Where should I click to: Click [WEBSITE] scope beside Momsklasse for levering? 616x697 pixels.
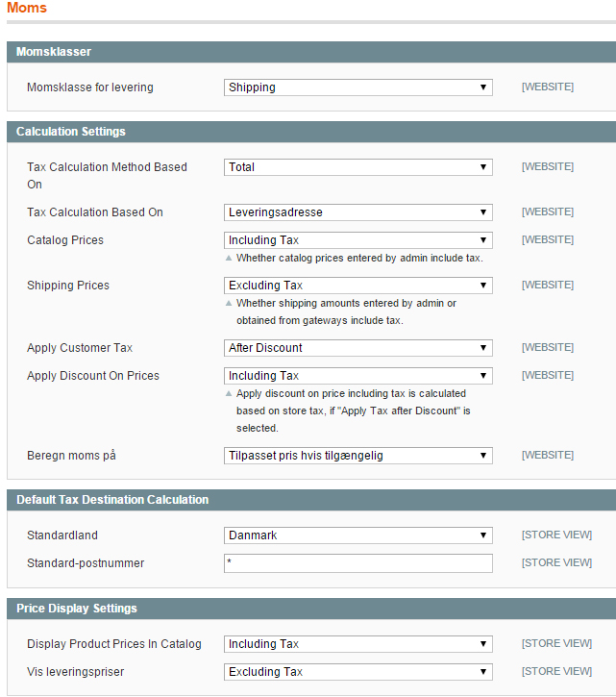tap(548, 87)
